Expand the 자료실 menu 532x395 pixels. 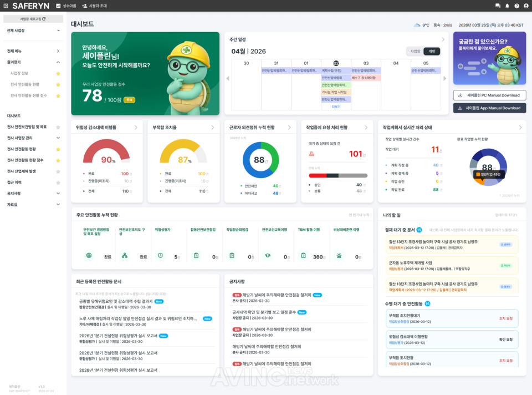[x=58, y=205]
